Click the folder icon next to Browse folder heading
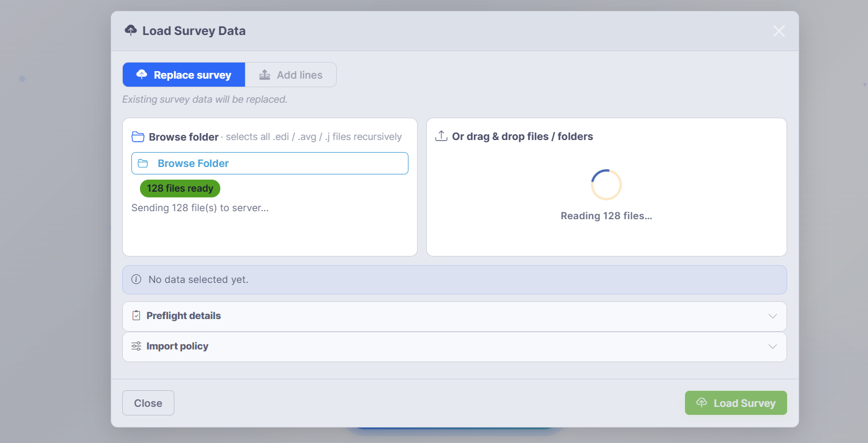Viewport: 868px width, 443px height. tap(138, 137)
